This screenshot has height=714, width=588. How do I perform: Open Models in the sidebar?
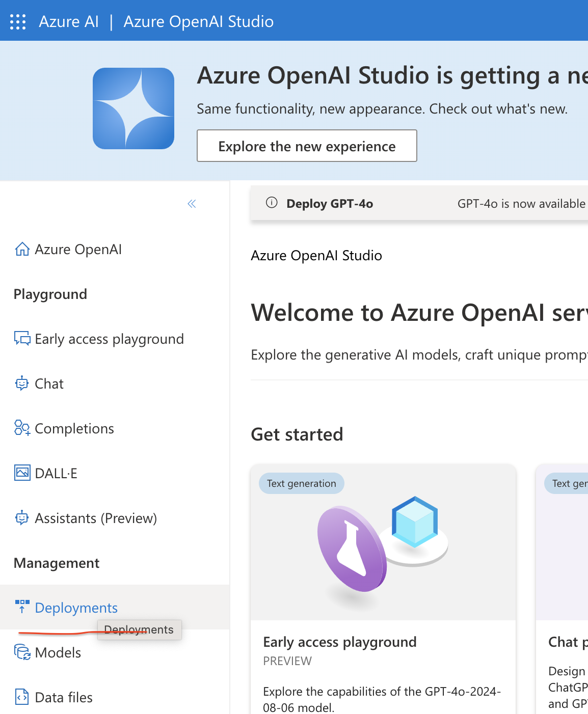(x=58, y=652)
